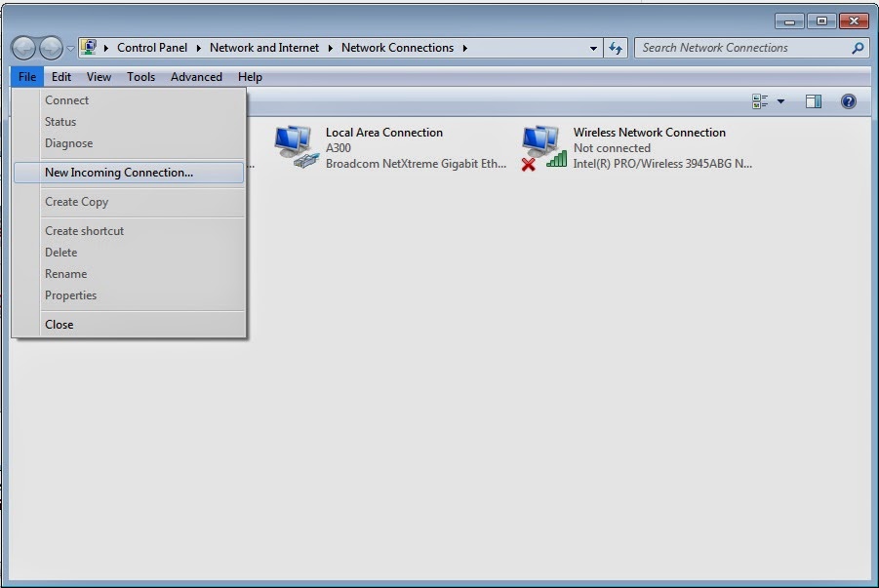Choose Status in File menu
The height and width of the screenshot is (588, 879).
click(x=129, y=122)
